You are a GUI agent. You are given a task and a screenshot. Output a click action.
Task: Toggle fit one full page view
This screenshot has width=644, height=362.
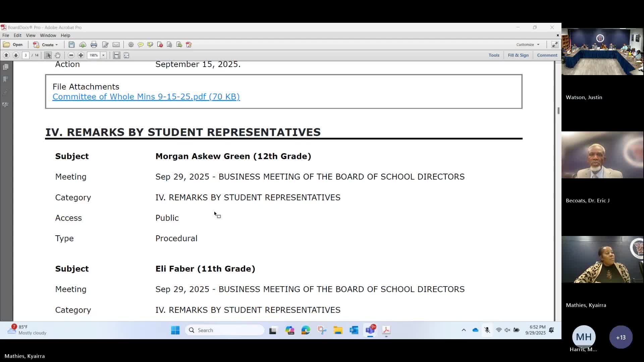[126, 55]
